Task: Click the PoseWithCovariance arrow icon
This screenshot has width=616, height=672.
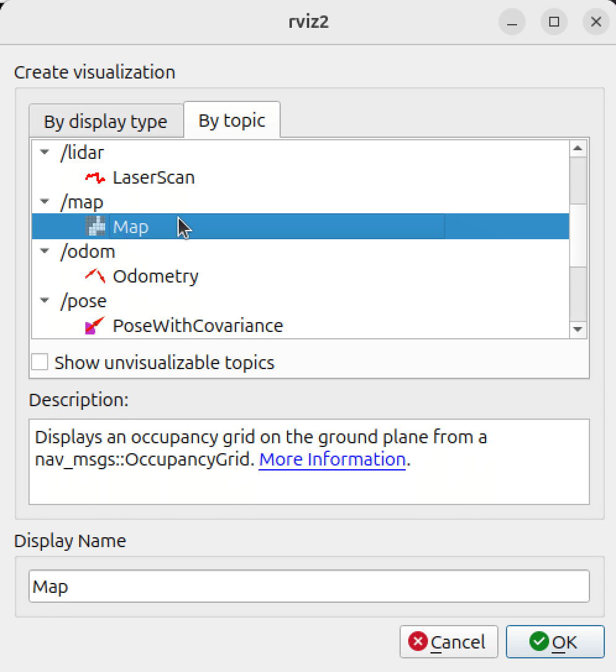Action: point(95,326)
